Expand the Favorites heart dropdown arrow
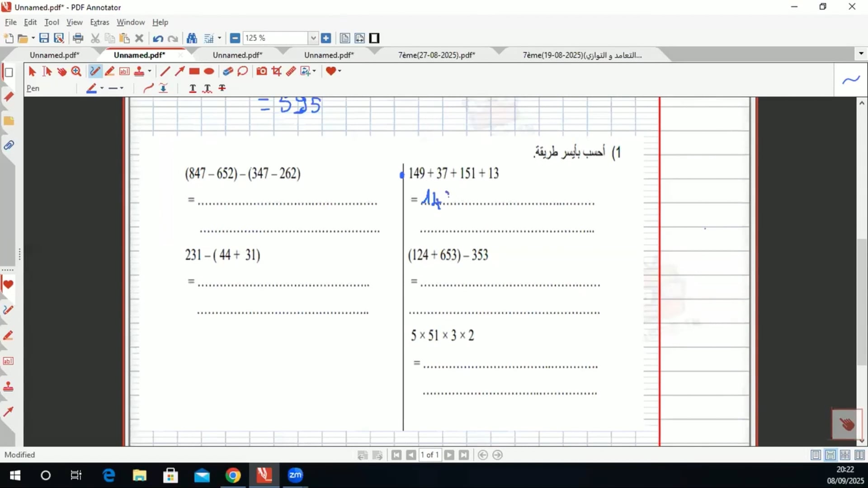Viewport: 868px width, 488px height. [x=340, y=71]
